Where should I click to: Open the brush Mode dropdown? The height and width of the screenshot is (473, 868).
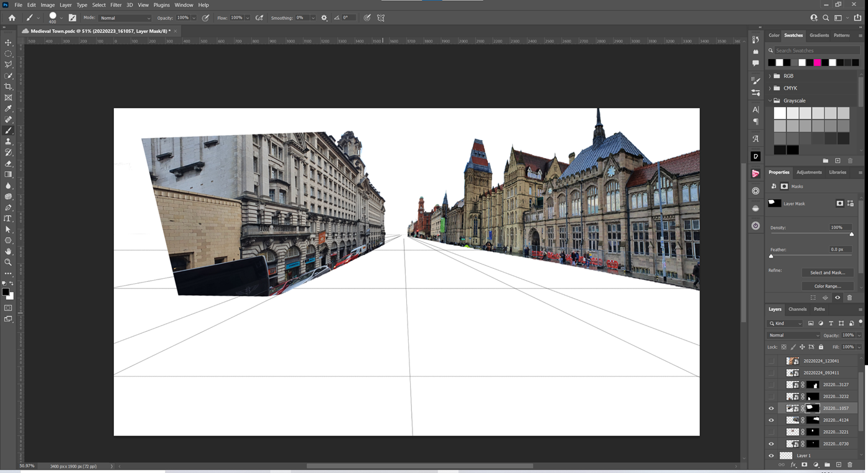click(124, 18)
